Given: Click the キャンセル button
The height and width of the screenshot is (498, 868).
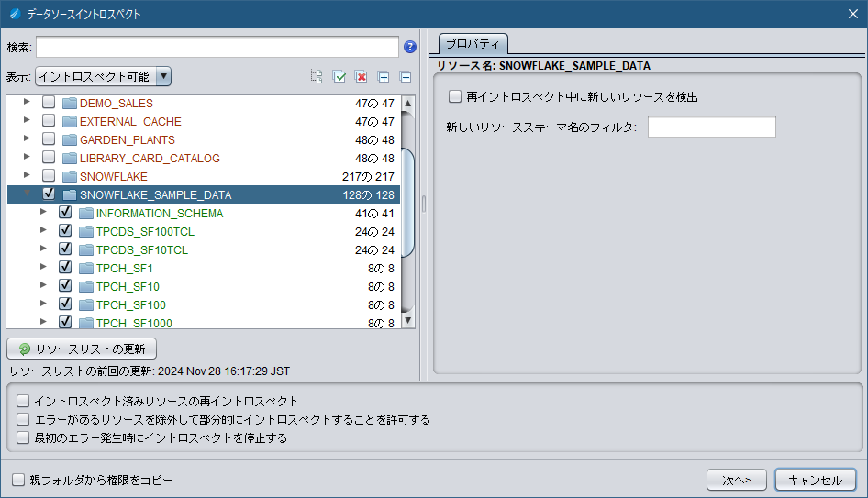Looking at the screenshot, I should [816, 480].
